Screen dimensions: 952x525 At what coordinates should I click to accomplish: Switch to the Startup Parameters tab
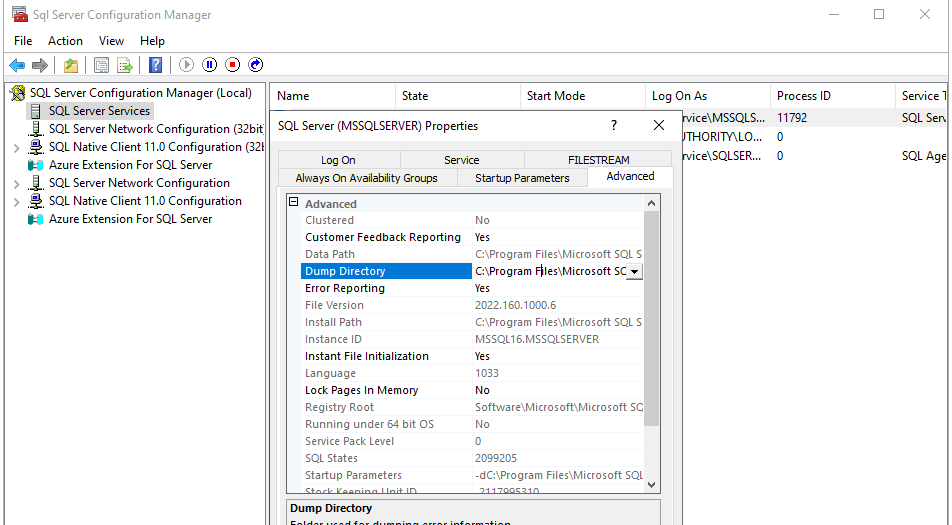(522, 178)
